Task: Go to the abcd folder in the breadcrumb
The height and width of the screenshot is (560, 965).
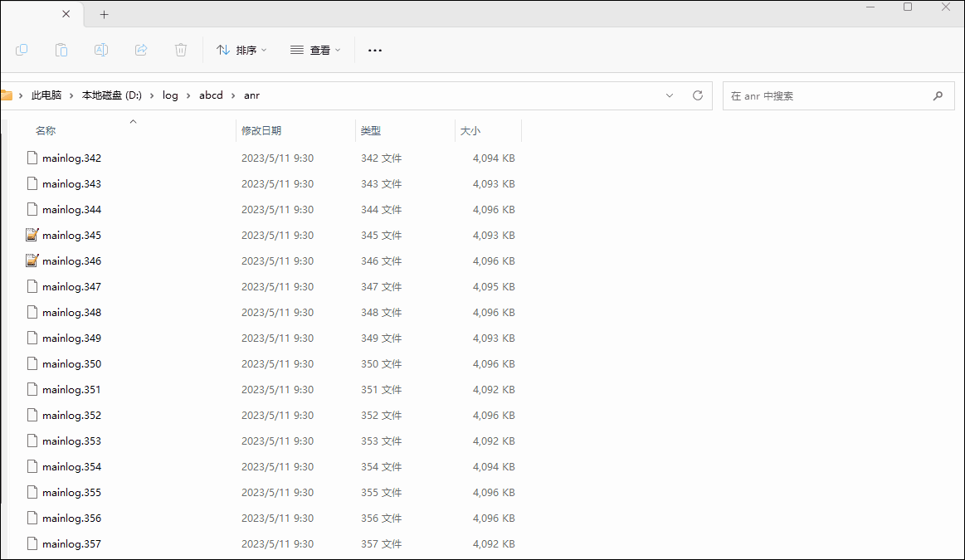Action: pos(211,95)
